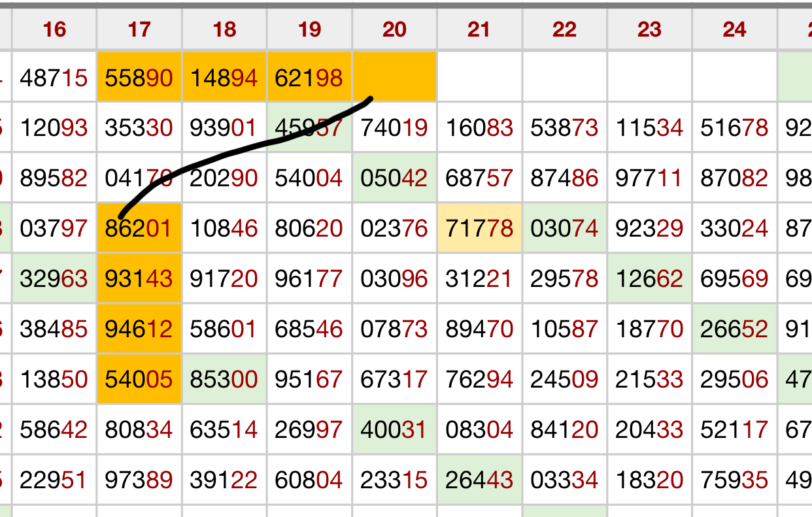Click the orange cell 93143
The image size is (812, 517).
(139, 278)
